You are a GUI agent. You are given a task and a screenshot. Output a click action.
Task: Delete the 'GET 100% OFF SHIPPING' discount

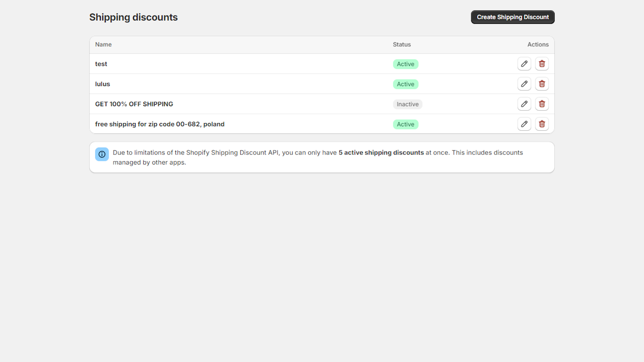click(542, 104)
